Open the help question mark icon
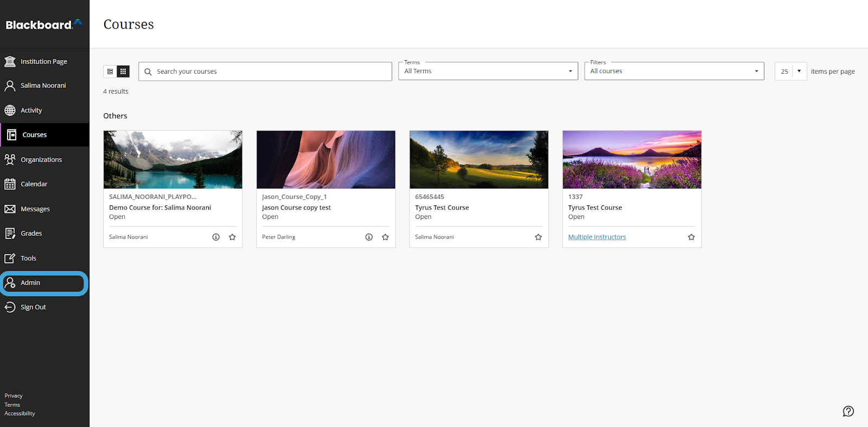 [x=848, y=411]
